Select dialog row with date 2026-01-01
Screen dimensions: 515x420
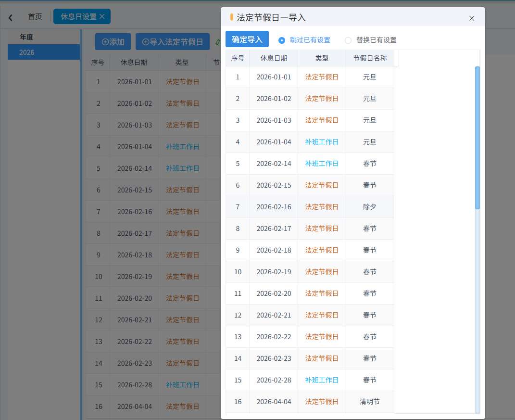[x=310, y=77]
